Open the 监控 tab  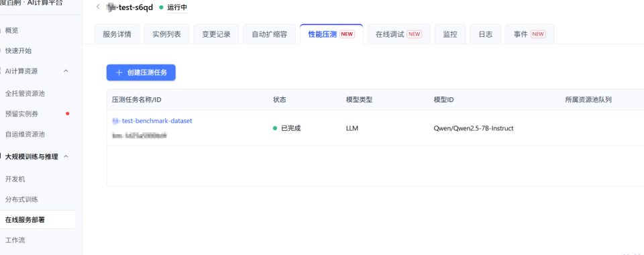(x=450, y=34)
